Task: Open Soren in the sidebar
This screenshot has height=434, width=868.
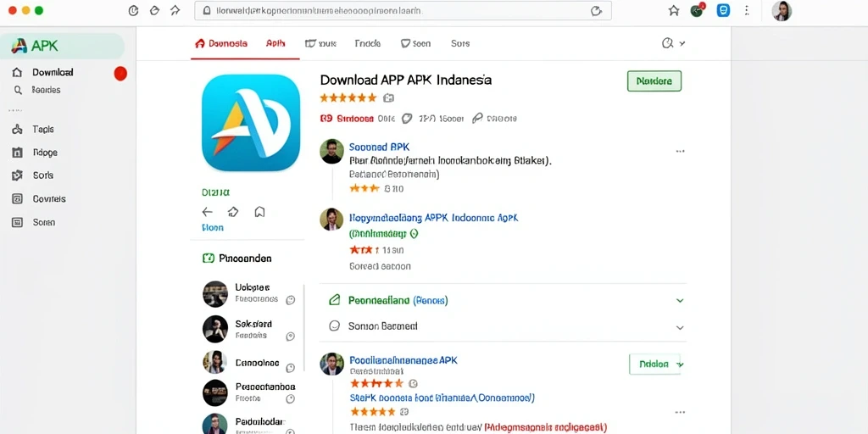Action: [43, 223]
